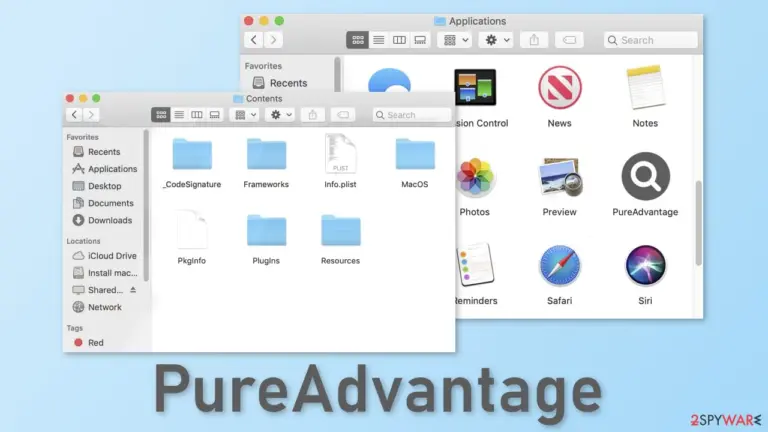The image size is (768, 432).
Task: Click Edit Tags button in Applications window
Action: point(569,40)
